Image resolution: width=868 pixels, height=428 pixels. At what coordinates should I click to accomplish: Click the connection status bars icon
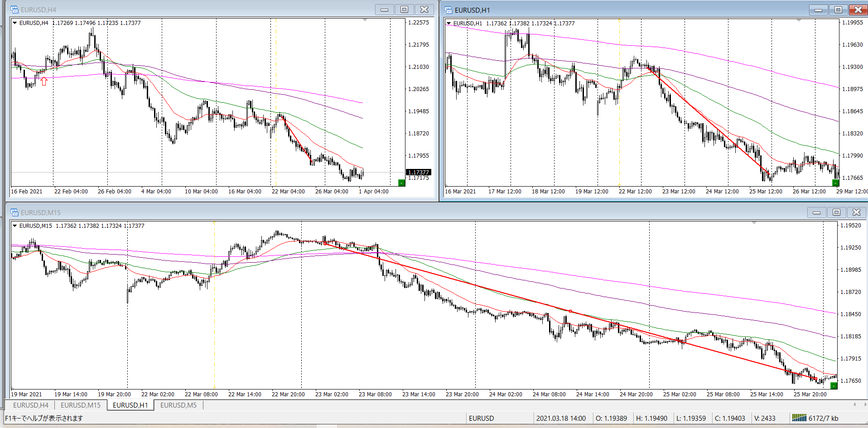pyautogui.click(x=799, y=418)
